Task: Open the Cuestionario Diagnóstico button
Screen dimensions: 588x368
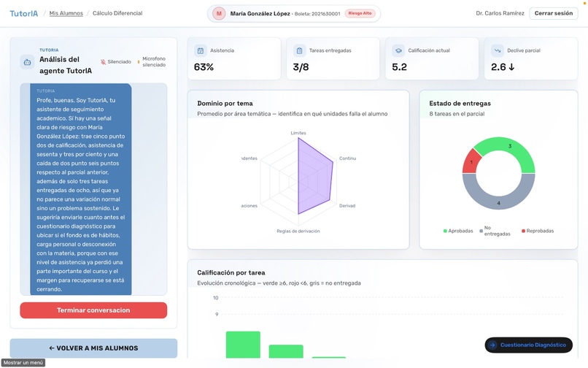Action: 528,345
